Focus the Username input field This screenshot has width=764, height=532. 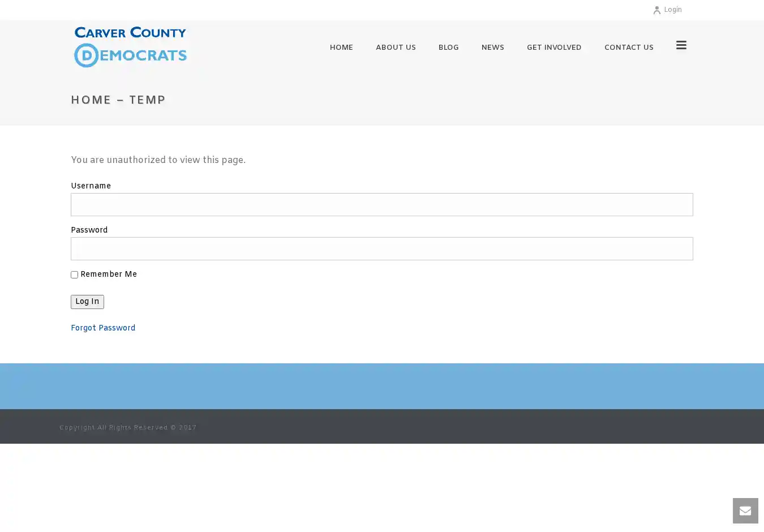pyautogui.click(x=381, y=205)
